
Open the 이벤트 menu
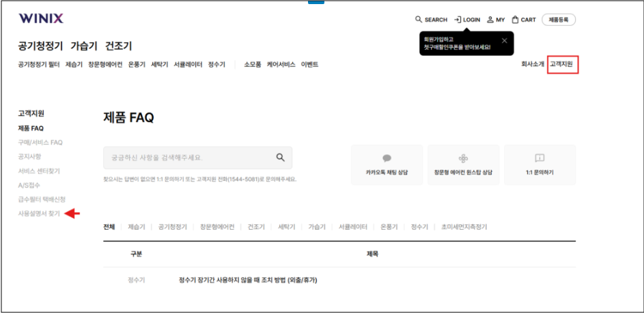309,64
